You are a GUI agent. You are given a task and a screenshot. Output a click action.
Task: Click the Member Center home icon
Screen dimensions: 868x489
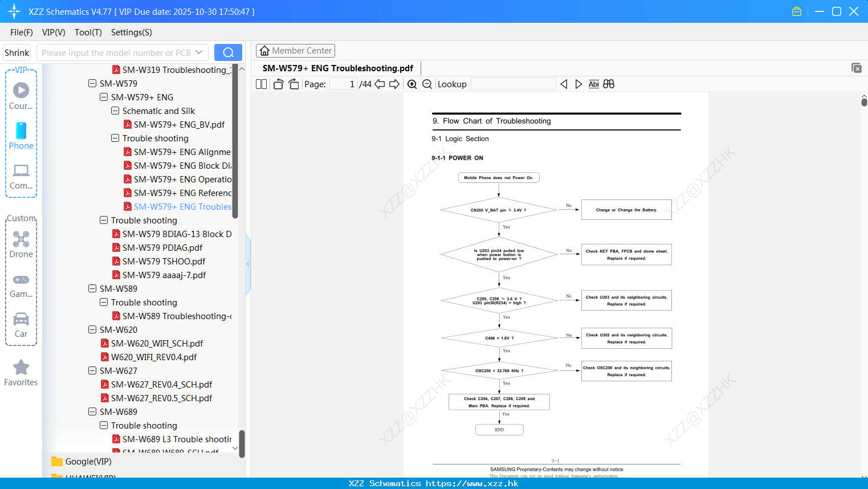click(x=264, y=51)
